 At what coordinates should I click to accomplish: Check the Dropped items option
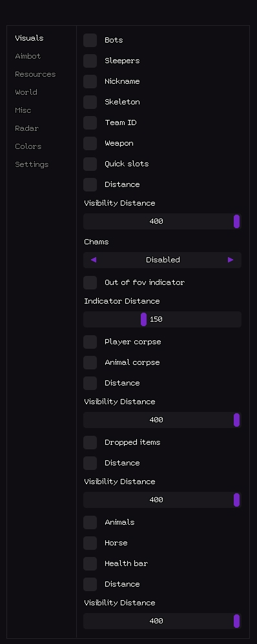pos(90,442)
